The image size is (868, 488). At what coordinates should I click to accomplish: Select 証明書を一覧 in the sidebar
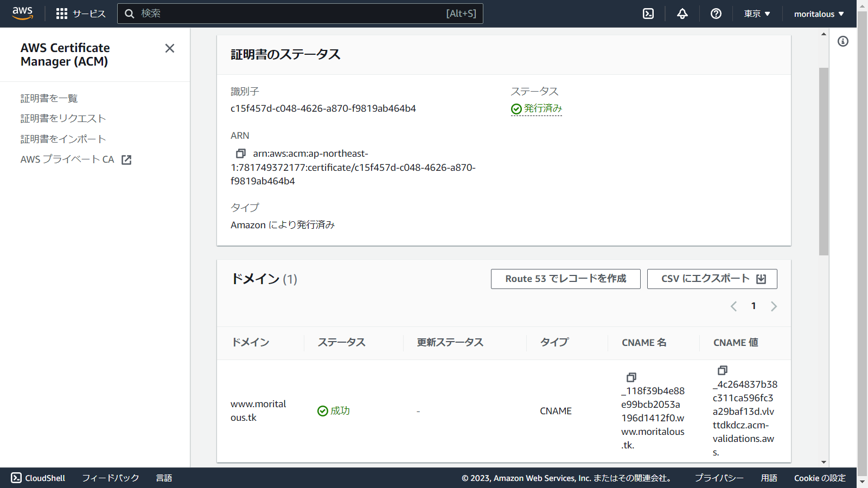(49, 98)
